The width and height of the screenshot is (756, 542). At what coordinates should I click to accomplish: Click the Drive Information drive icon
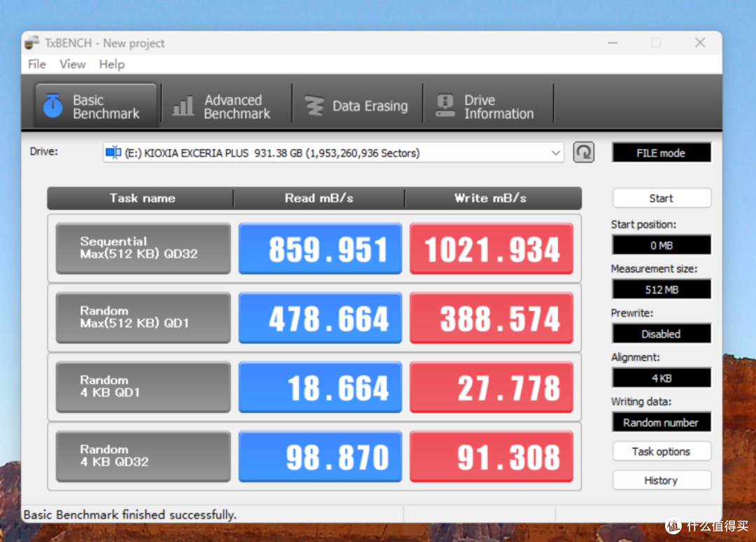click(445, 106)
